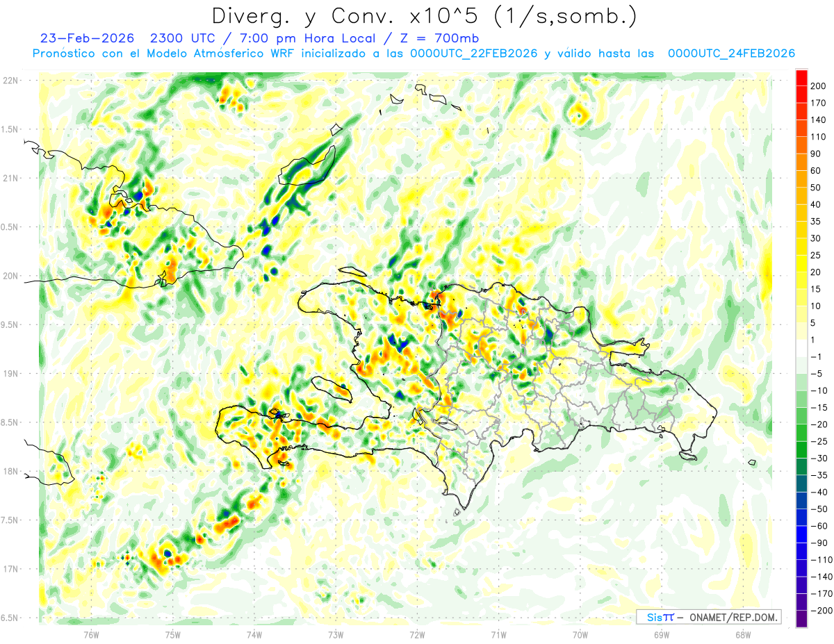Click the '-5' value on the color scale
834x644 pixels.
click(x=816, y=374)
